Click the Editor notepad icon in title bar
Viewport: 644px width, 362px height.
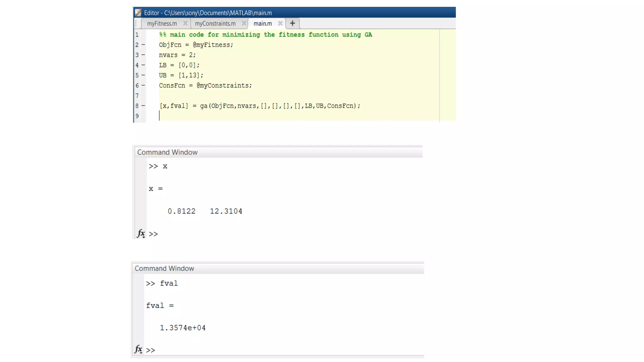click(138, 13)
